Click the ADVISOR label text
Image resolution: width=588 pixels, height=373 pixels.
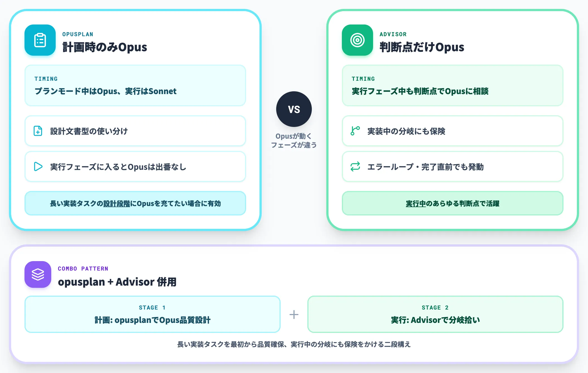[393, 34]
